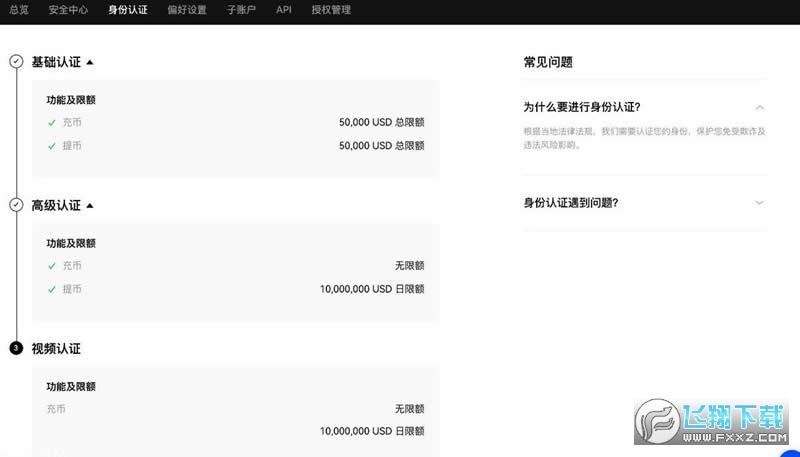Click the step 3 视频认证 circle icon

16,349
